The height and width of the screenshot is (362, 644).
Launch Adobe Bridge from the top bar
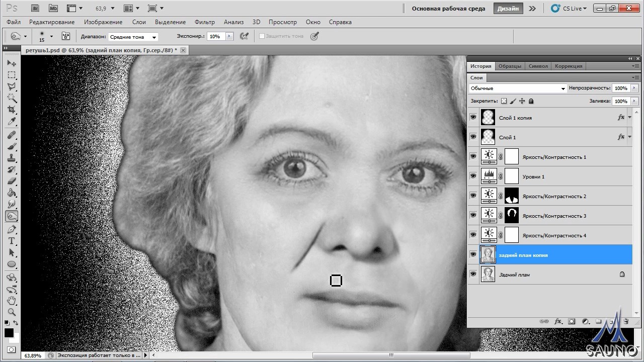[35, 9]
